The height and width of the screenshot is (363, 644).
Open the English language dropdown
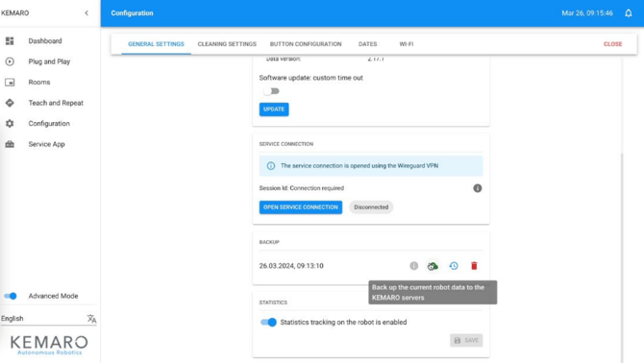click(x=48, y=319)
